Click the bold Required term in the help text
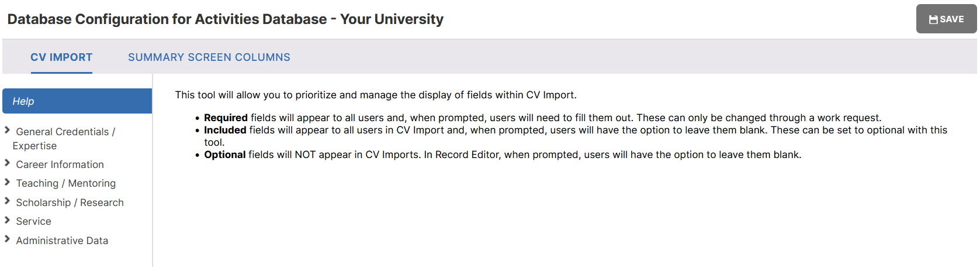The height and width of the screenshot is (271, 980). click(x=226, y=118)
